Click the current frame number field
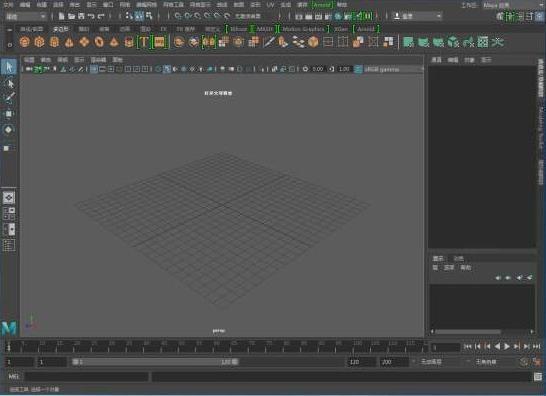Screen dimensions: 546x396 coord(446,347)
